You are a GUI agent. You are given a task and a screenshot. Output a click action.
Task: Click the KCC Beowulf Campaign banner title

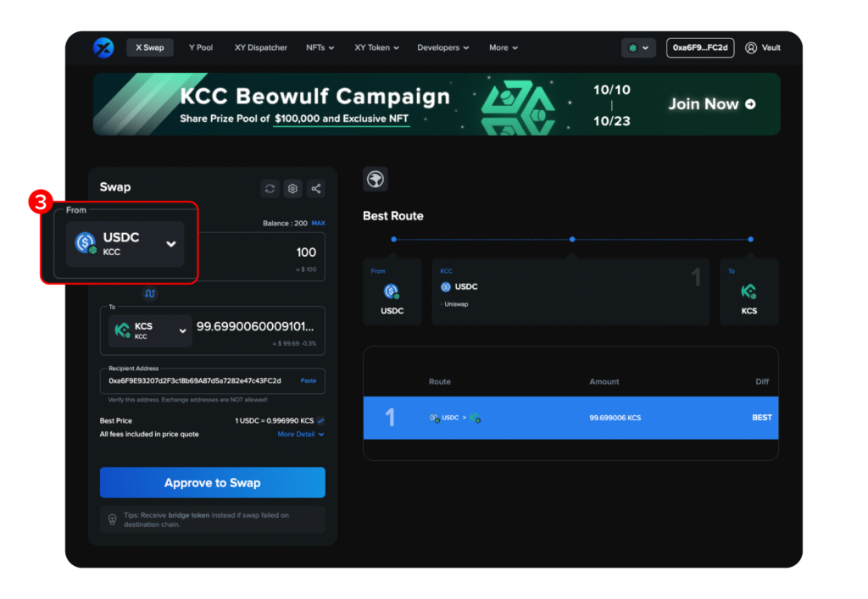coord(315,97)
